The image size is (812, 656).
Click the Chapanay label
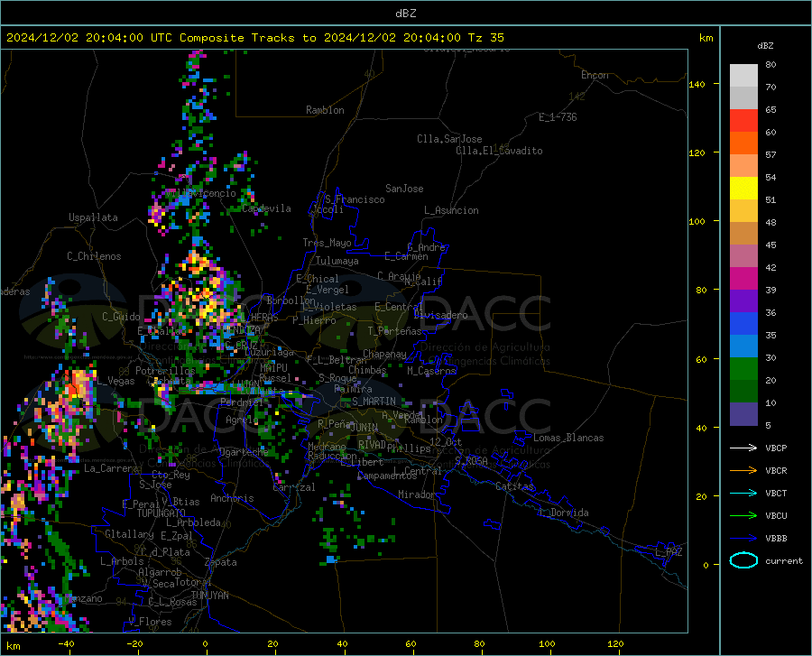click(384, 354)
